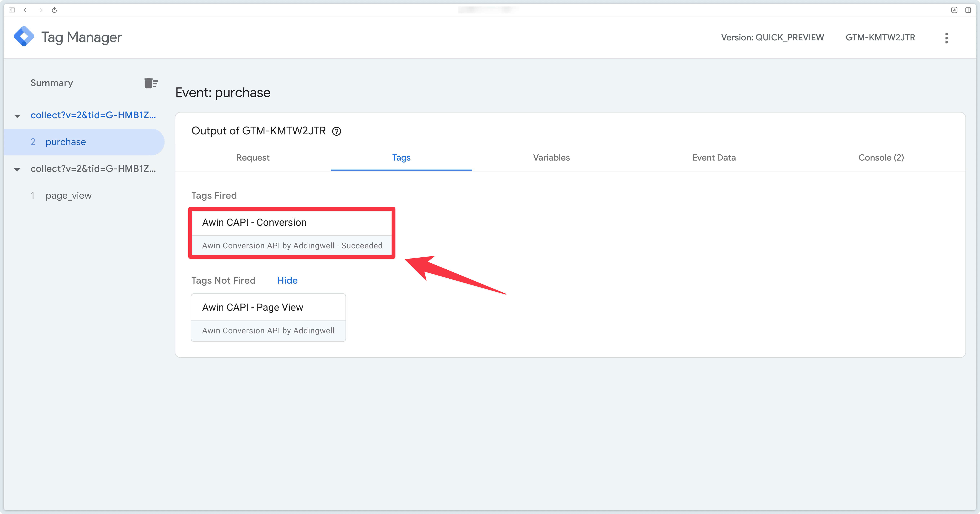Click the GTM-KMTW2JTR container ID in header
Screen dimensions: 980x514
tap(880, 37)
